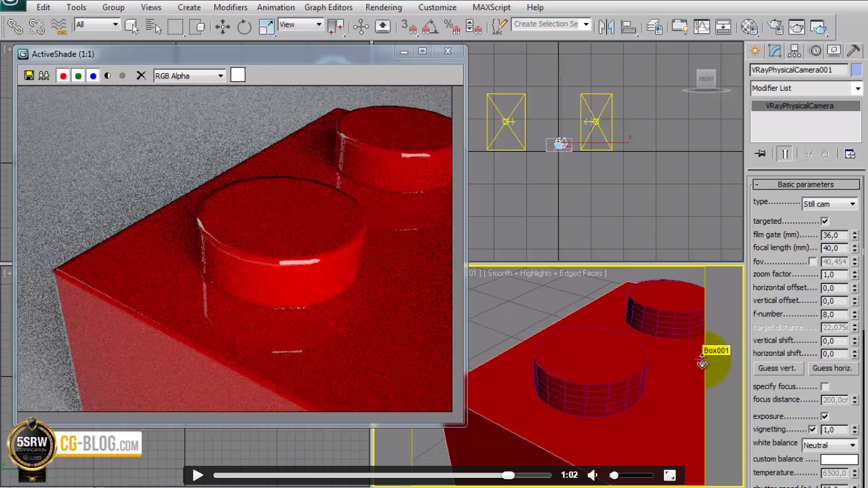Open the reference coordinate View dropdown

pyautogui.click(x=301, y=25)
